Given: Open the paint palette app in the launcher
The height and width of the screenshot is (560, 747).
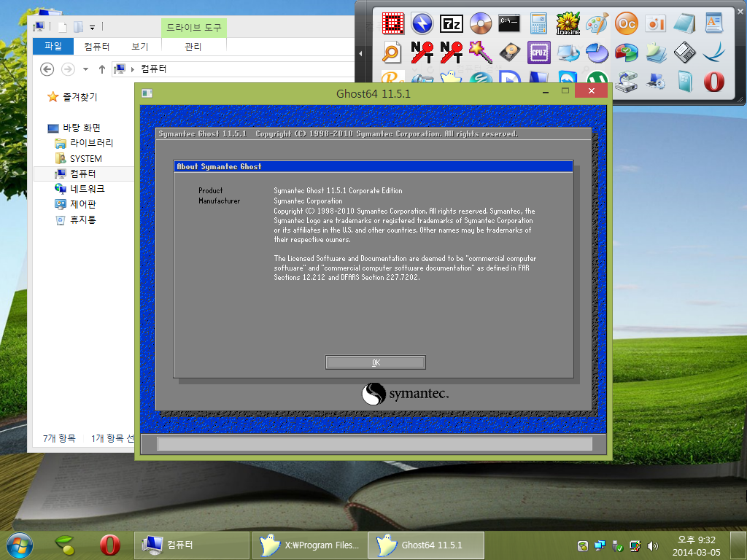Looking at the screenshot, I should point(597,23).
